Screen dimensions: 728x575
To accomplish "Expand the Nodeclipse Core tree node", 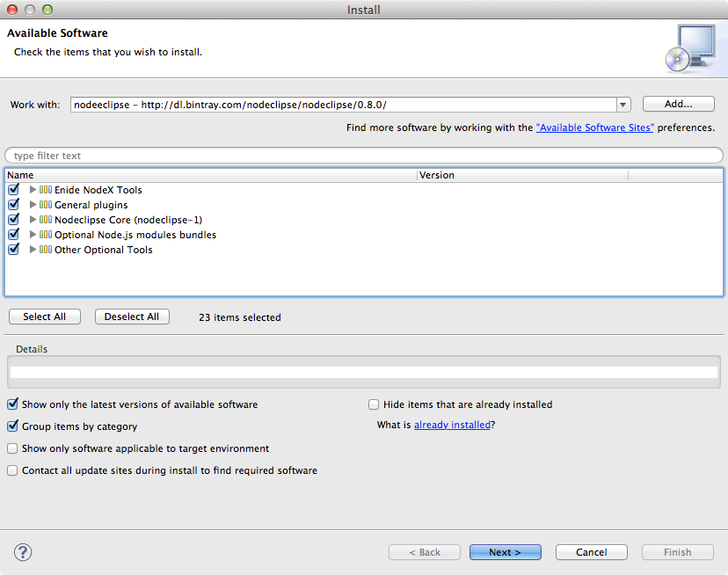I will coord(33,219).
